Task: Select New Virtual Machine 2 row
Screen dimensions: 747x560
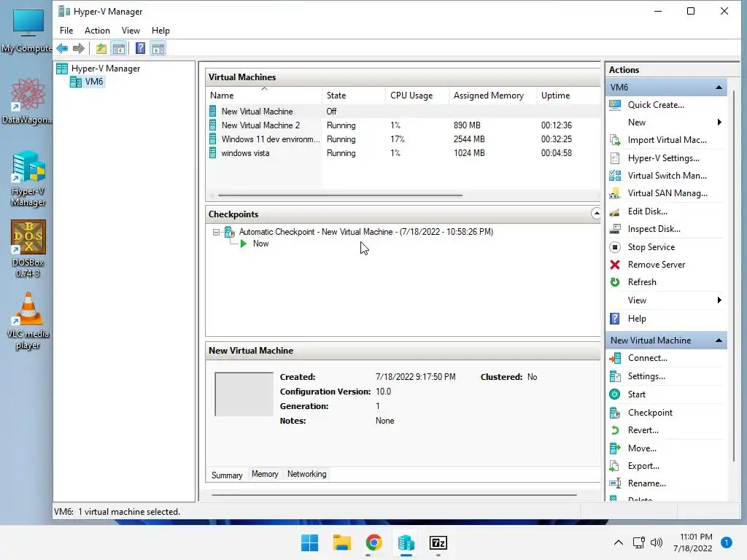Action: (x=403, y=125)
